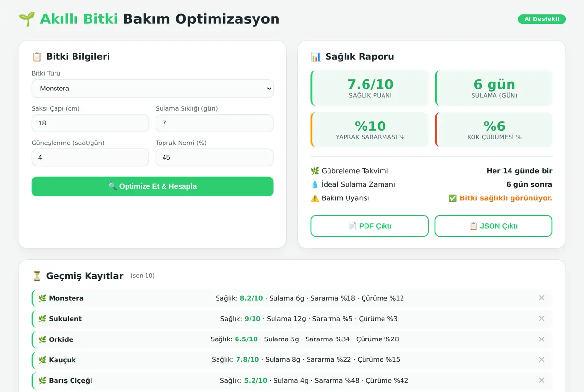Screen dimensions: 584x392
Task: Click the herb icon next to Gübreleme Takvimi
Action: (x=315, y=171)
